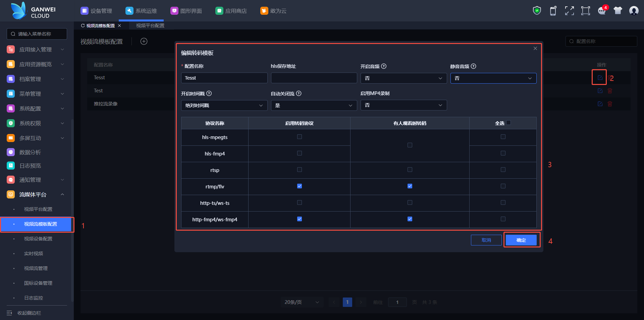Screen dimensions: 644x320
Task: Open the 开启时间戳 dropdown
Action: coord(224,105)
